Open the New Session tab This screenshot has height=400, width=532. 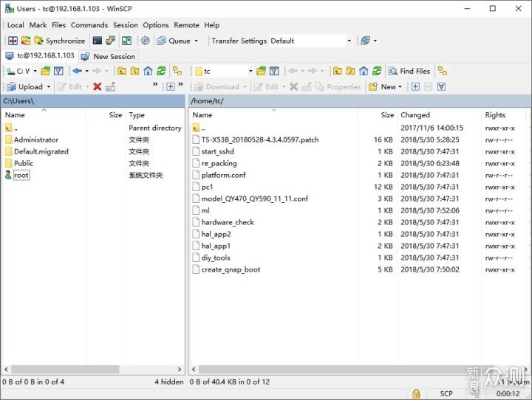coord(109,56)
